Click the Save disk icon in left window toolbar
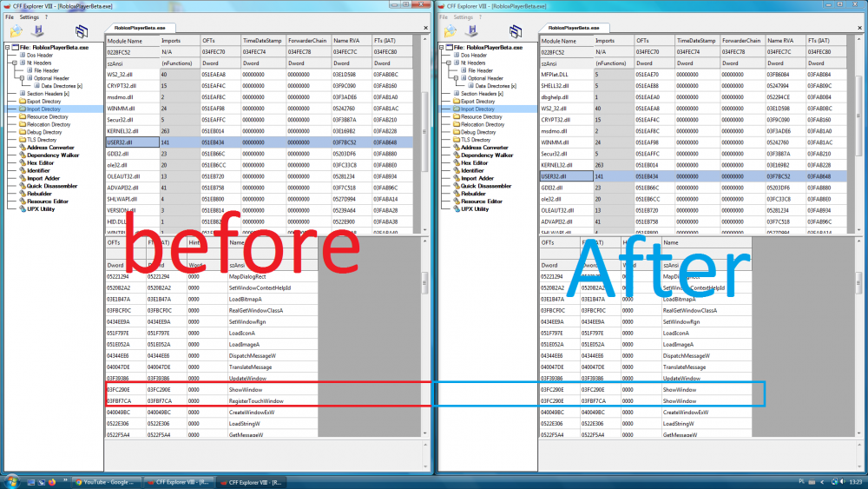The width and height of the screenshot is (868, 489). [x=36, y=32]
